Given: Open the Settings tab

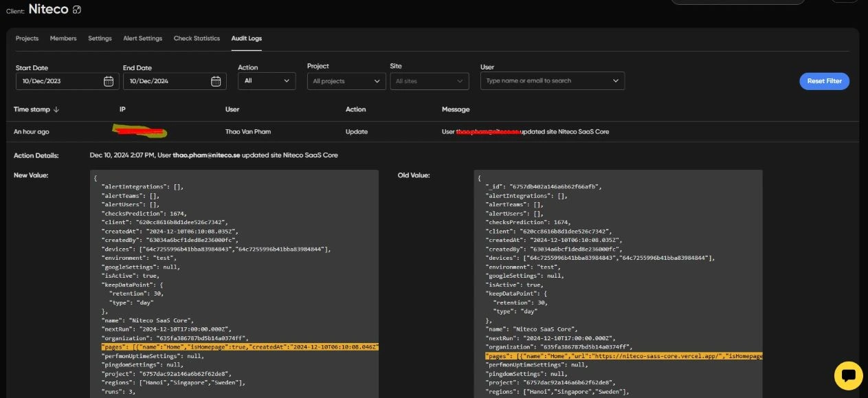Looking at the screenshot, I should [100, 38].
